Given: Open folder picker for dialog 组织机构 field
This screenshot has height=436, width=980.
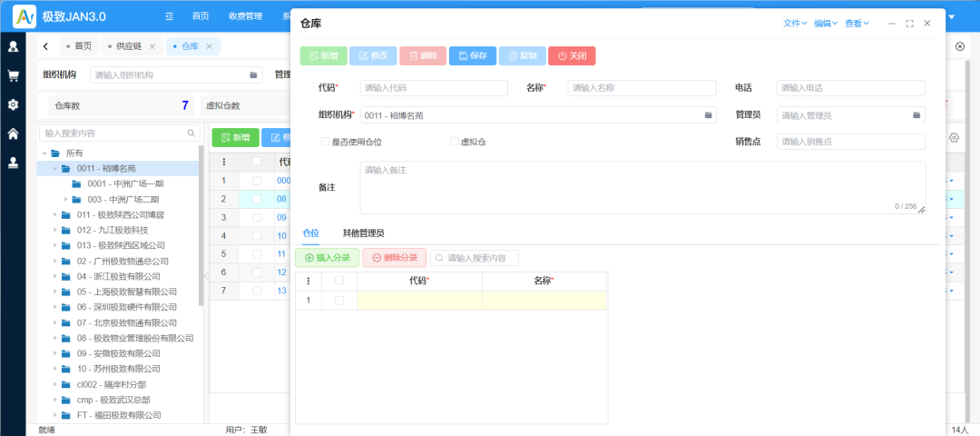Looking at the screenshot, I should 708,115.
